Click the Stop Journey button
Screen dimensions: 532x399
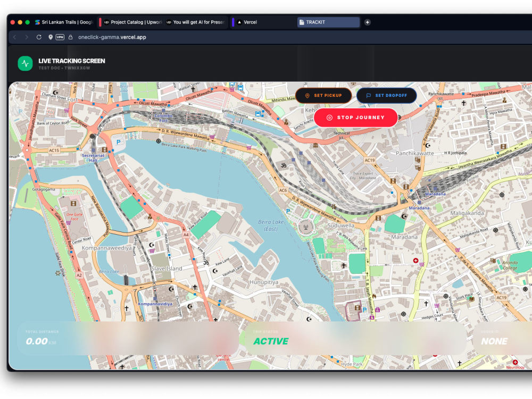pyautogui.click(x=355, y=118)
